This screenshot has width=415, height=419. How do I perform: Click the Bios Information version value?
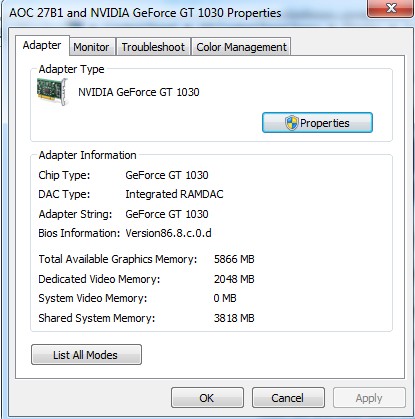[168, 233]
